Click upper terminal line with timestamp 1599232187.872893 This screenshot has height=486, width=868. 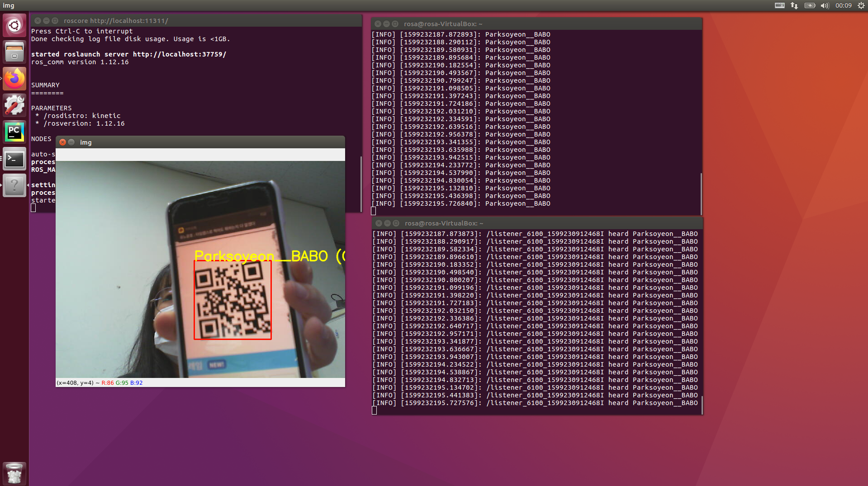coord(461,34)
